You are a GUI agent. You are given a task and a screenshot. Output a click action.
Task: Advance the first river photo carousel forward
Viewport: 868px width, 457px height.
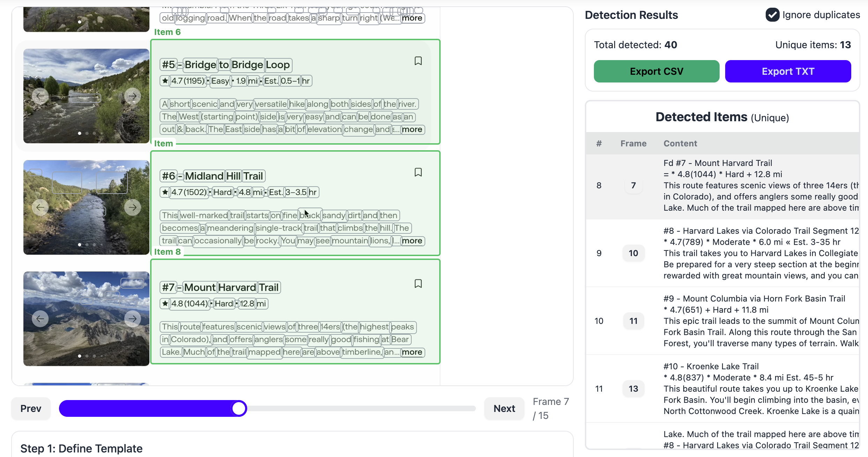click(x=133, y=95)
